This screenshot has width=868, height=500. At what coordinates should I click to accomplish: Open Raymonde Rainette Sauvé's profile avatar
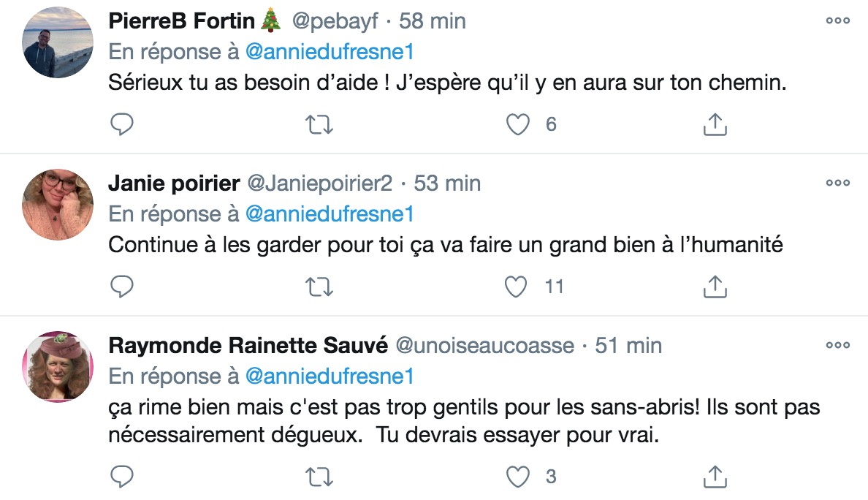pos(58,366)
